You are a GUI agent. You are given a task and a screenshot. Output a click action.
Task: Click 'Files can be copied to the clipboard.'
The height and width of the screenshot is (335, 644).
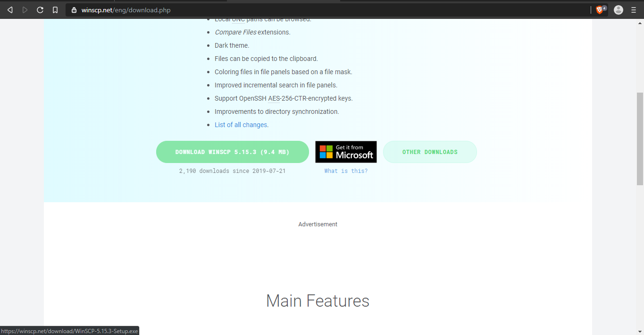click(x=266, y=59)
